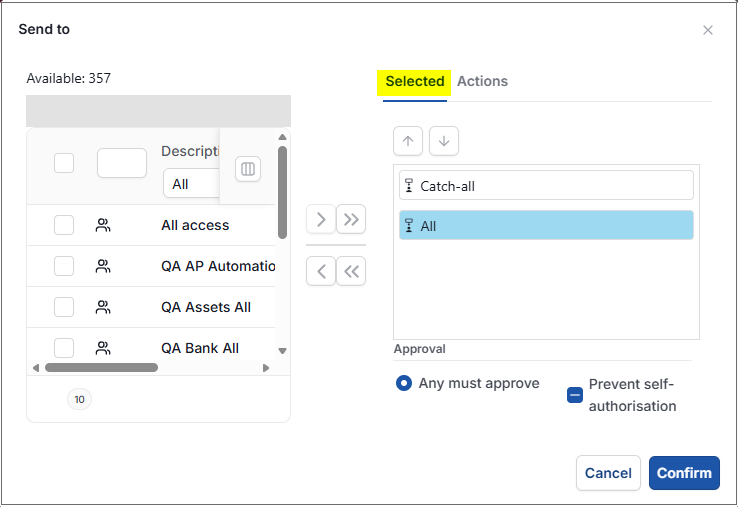This screenshot has width=738, height=507.
Task: Click the list scroll down arrow
Action: tap(282, 351)
